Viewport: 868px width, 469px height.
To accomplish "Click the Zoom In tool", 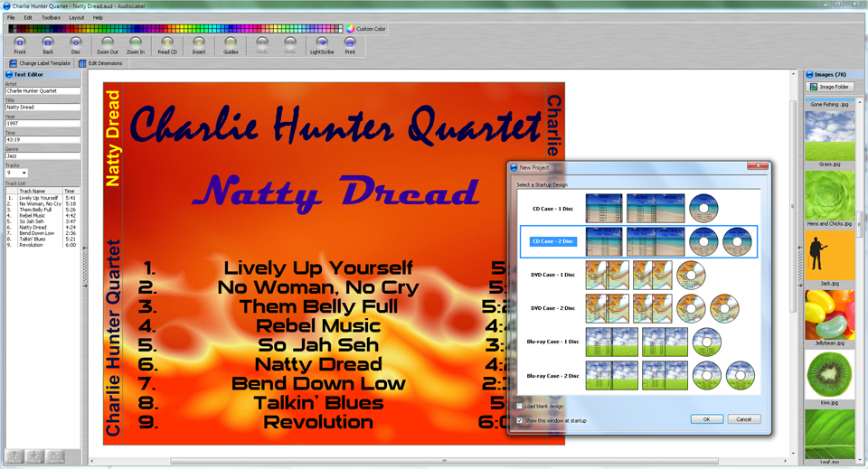I will [x=136, y=45].
